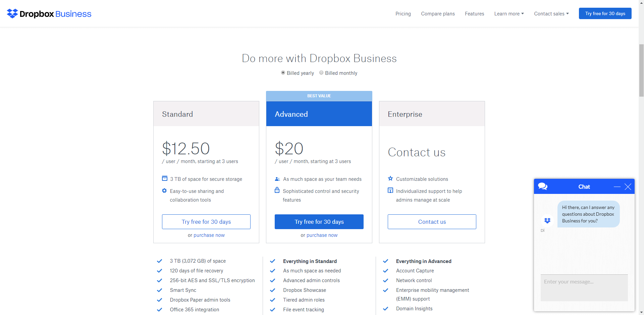Click the 'File event tracking' feature text
The image size is (644, 315).
click(x=304, y=310)
